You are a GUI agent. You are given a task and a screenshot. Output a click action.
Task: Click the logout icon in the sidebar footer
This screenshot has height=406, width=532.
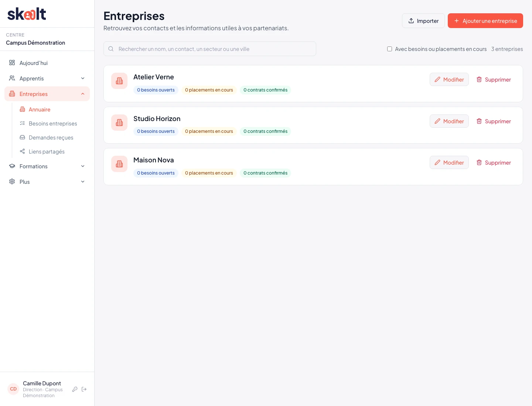(x=84, y=389)
